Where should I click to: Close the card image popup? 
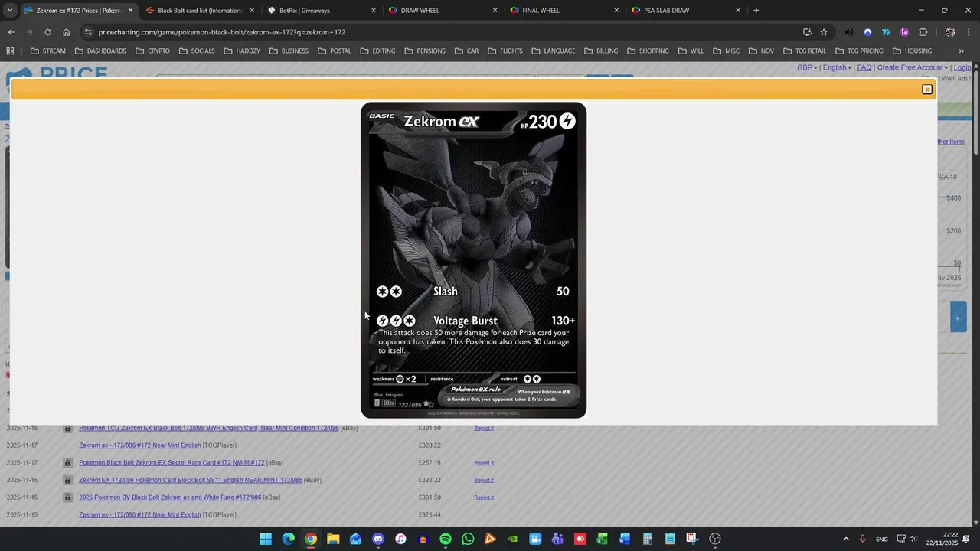tap(926, 90)
